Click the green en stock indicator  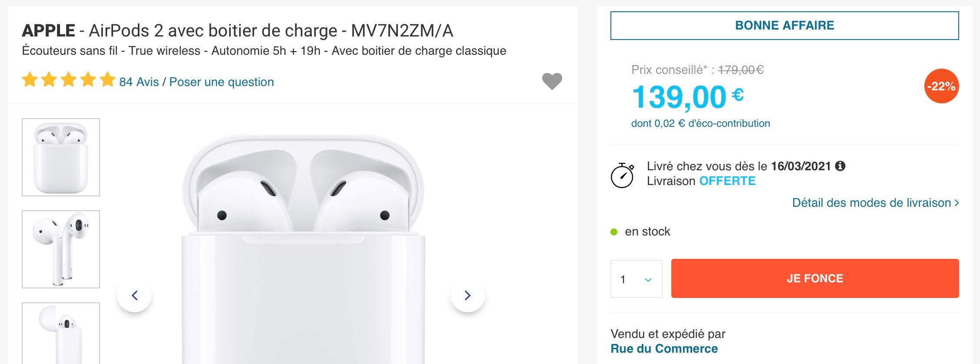pos(615,232)
